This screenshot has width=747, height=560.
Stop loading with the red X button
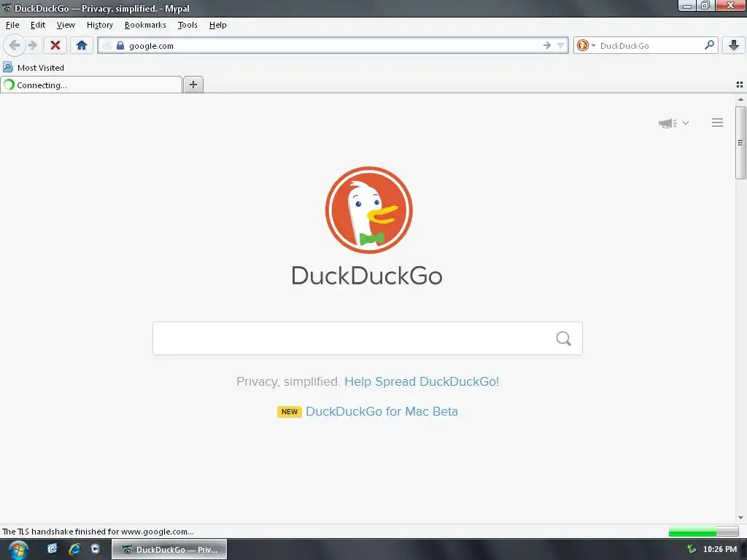point(55,46)
